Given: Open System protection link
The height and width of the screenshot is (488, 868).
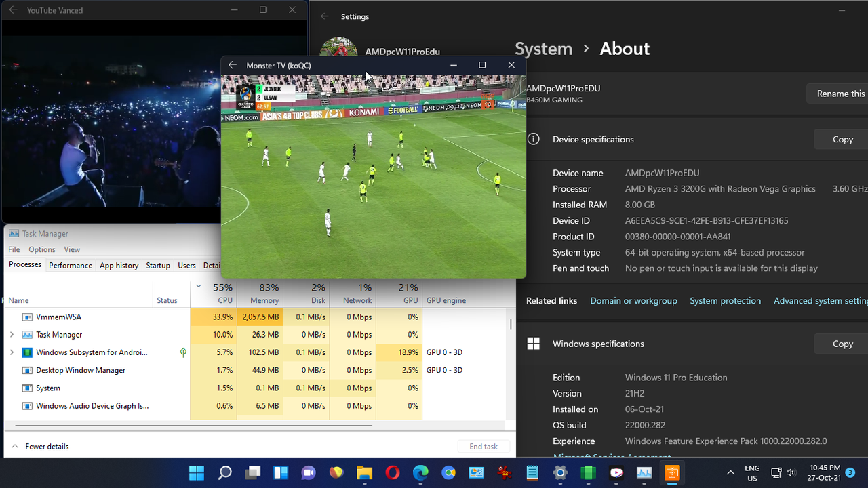Looking at the screenshot, I should pos(725,300).
